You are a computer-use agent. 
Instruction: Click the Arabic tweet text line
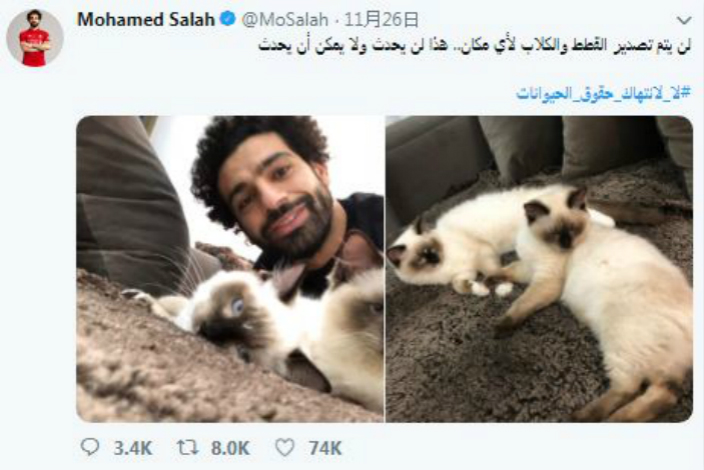point(474,46)
